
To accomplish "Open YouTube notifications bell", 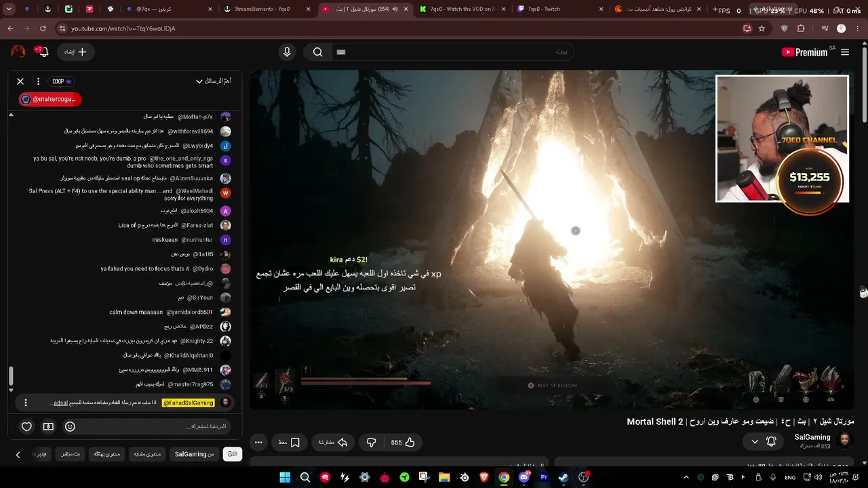I will click(43, 52).
